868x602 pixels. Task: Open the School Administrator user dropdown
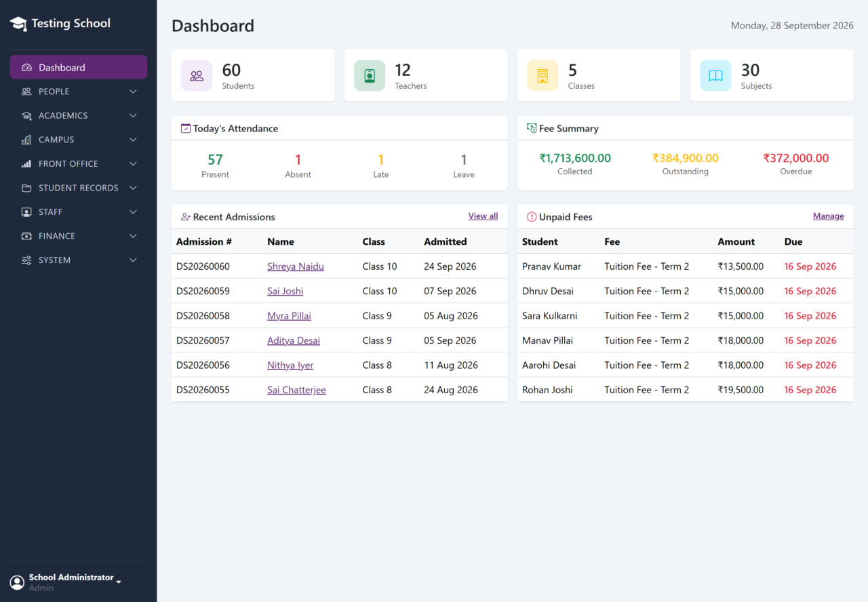[66, 582]
